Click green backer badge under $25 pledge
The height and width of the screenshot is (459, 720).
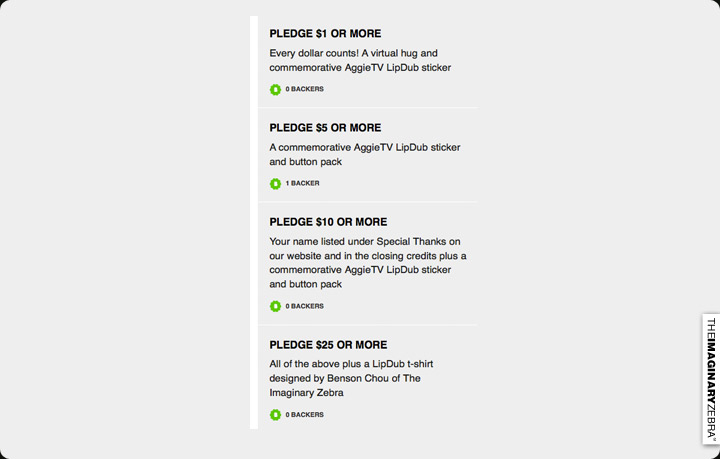[275, 415]
